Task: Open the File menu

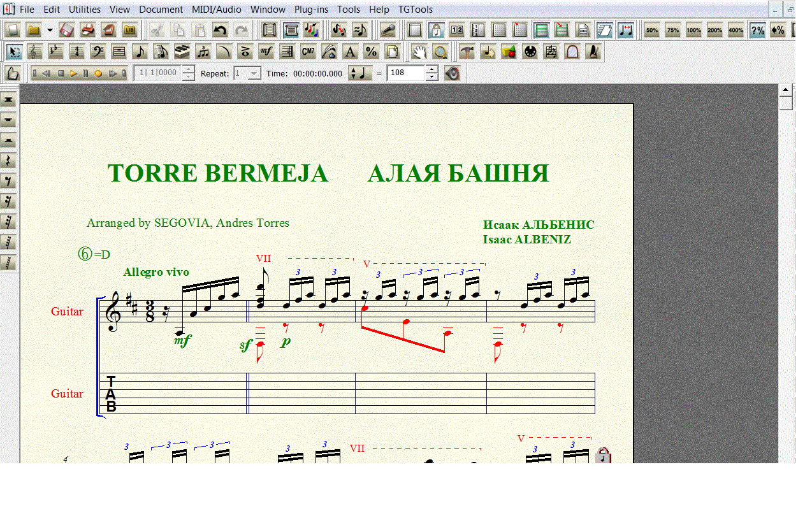Action: [x=27, y=10]
